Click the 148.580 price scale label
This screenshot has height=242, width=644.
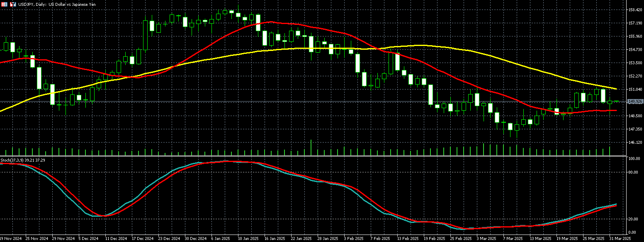[x=635, y=116]
